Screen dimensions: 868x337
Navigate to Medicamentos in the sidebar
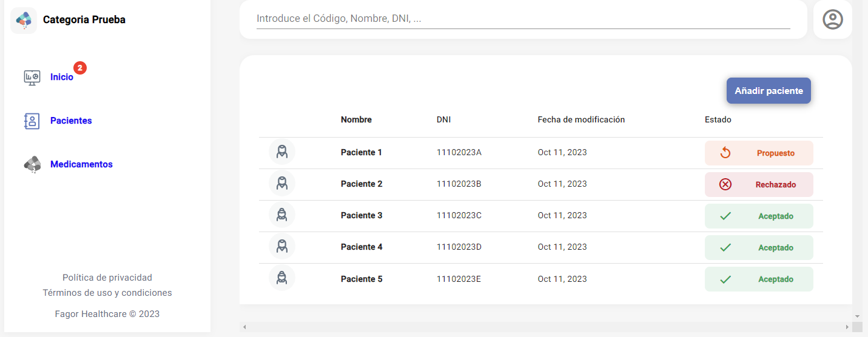[x=81, y=164]
